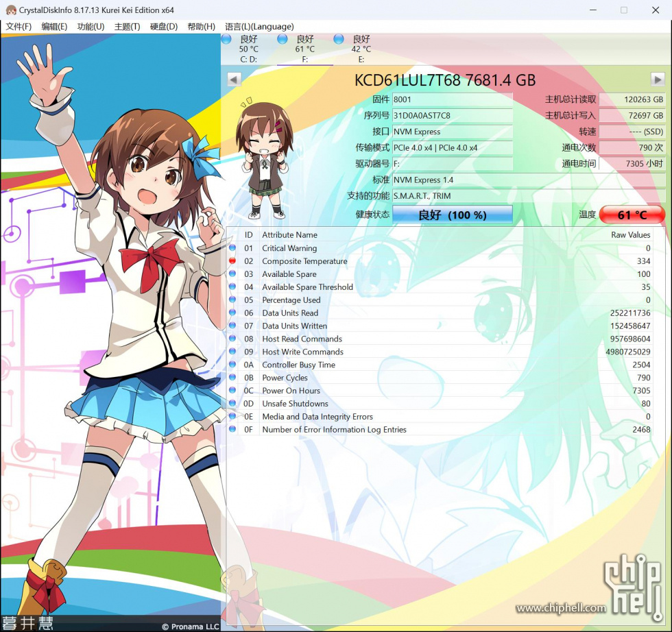Image resolution: width=672 pixels, height=632 pixels.
Task: Minimize the CrystalDiskInfo window
Action: (592, 10)
